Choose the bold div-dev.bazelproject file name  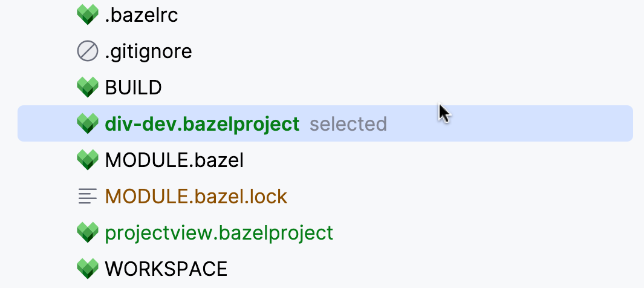coord(202,124)
